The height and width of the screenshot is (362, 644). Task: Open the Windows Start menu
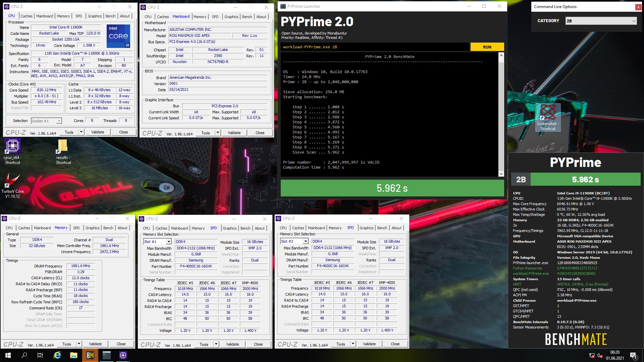pyautogui.click(x=8, y=355)
